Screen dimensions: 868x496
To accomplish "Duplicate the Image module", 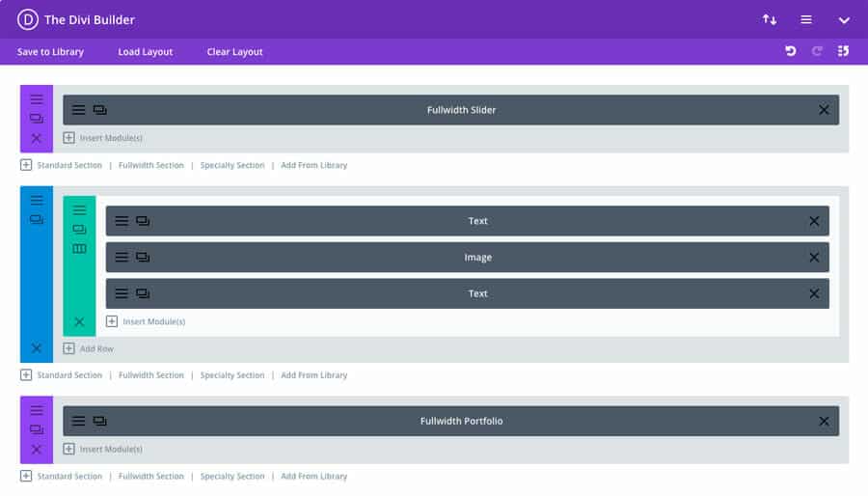I will (143, 257).
